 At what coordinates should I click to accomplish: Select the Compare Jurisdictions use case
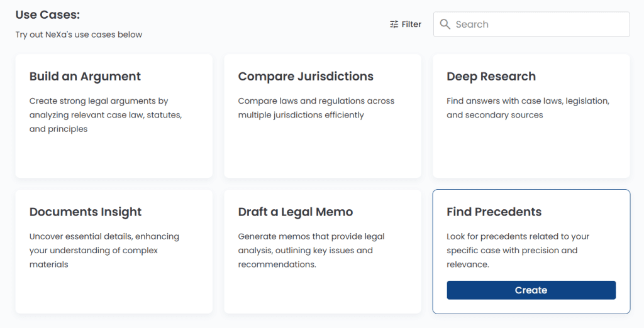[323, 116]
